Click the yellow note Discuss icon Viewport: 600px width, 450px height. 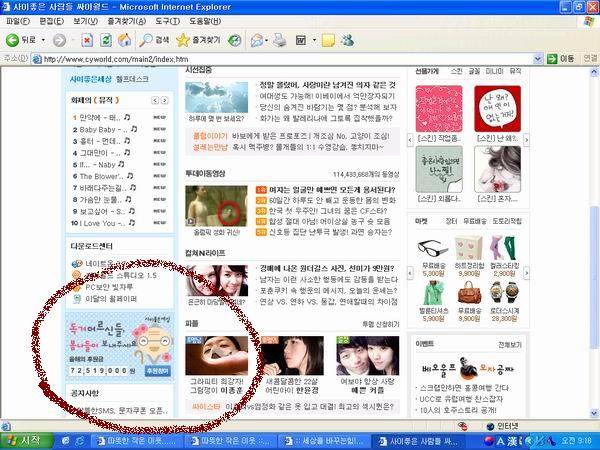point(328,40)
